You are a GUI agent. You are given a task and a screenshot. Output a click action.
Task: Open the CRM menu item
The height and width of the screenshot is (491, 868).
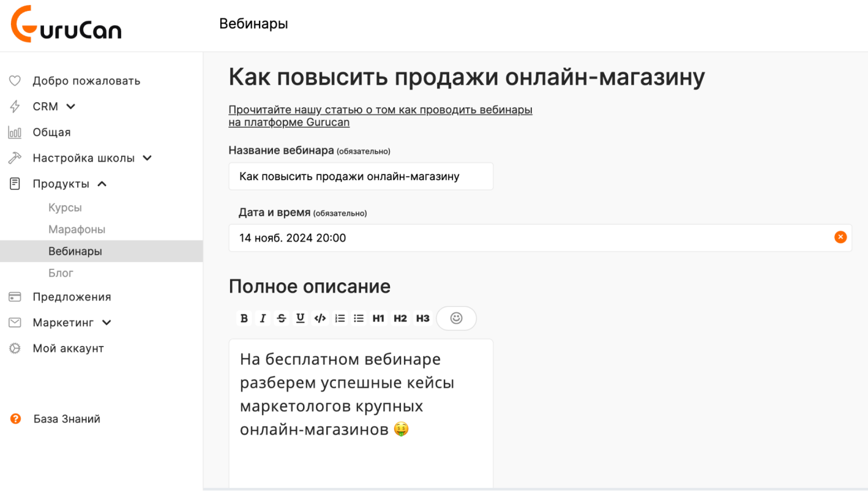45,107
